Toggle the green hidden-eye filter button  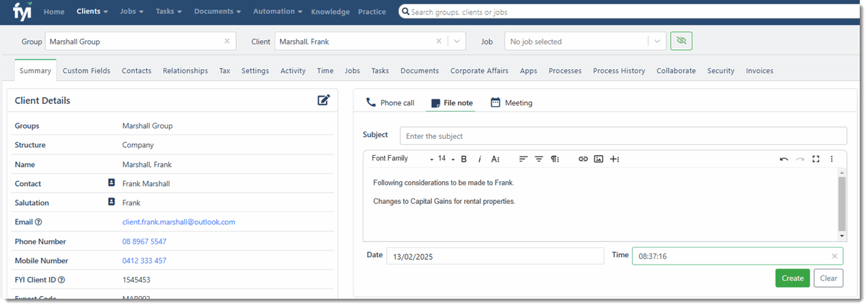pyautogui.click(x=681, y=41)
